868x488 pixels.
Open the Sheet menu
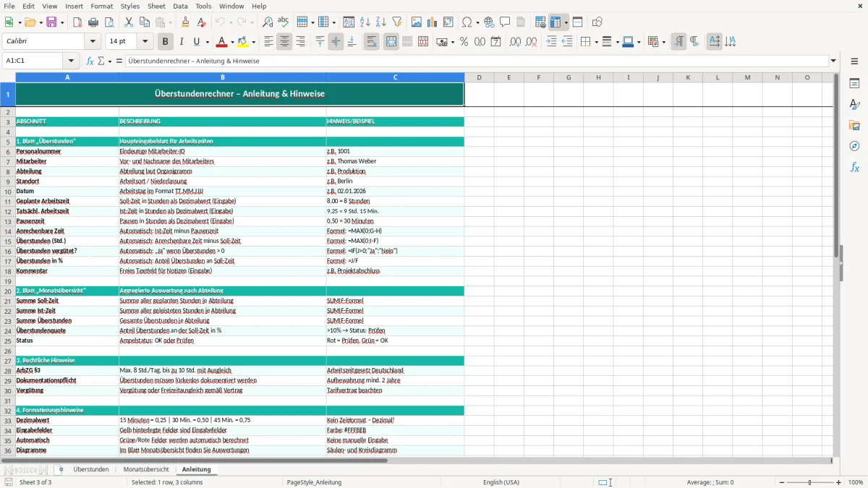pos(156,6)
